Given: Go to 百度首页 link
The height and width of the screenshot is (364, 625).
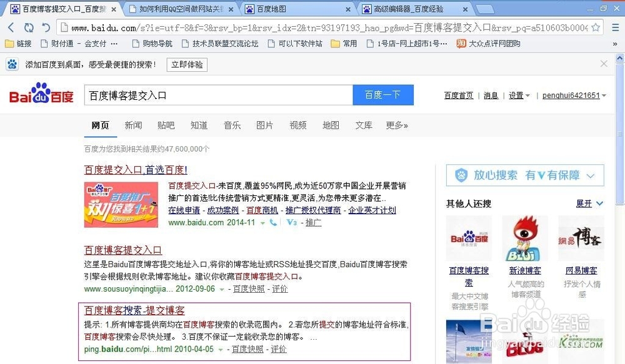Looking at the screenshot, I should 459,96.
